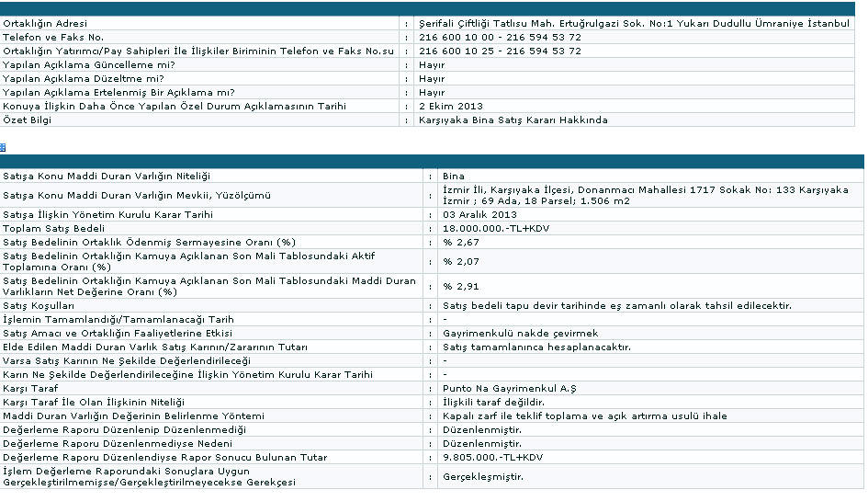
Task: Click 'Bina' asset type value
Action: click(453, 176)
